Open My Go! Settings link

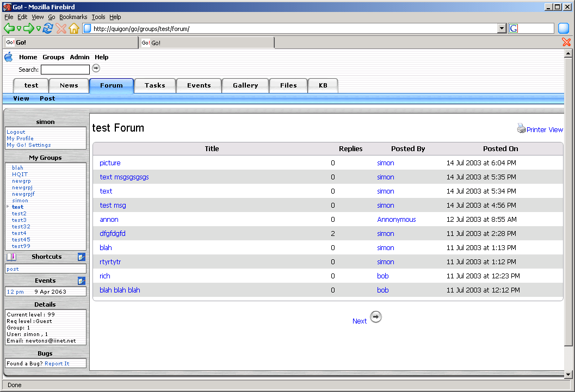29,145
